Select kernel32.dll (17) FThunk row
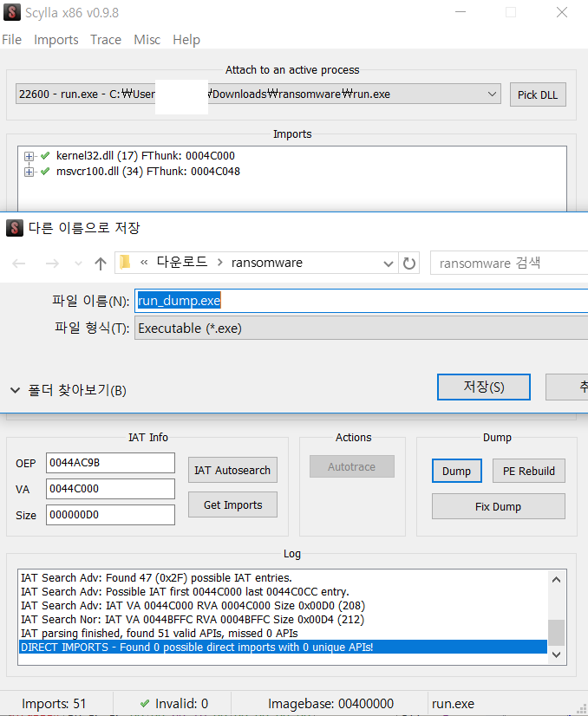 click(x=146, y=156)
